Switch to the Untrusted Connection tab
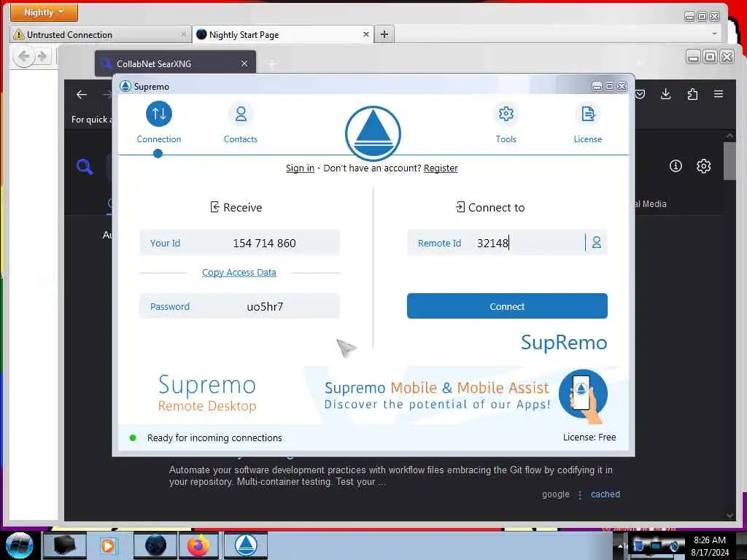Image resolution: width=747 pixels, height=560 pixels. tap(100, 35)
